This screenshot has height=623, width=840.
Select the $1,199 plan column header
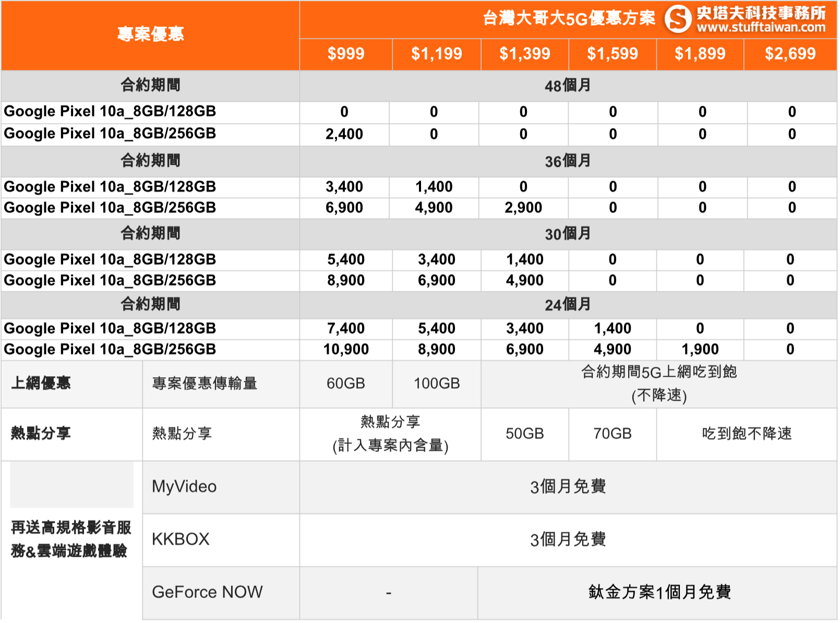[x=436, y=54]
